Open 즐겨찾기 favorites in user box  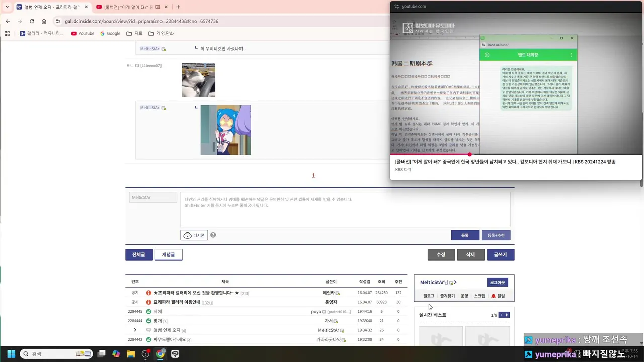point(447,296)
